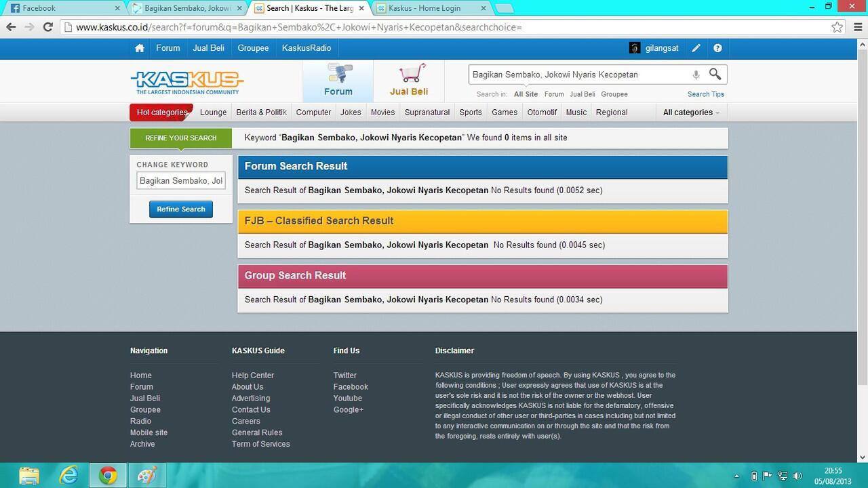Close the Kaskus - Home Login tab
Viewport: 868px width, 488px height.
click(484, 8)
